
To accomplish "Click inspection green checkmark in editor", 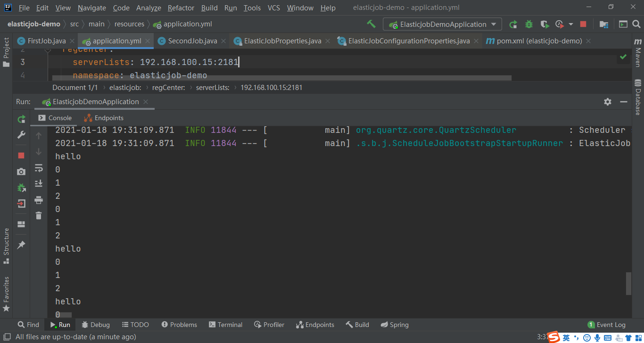I will (623, 57).
